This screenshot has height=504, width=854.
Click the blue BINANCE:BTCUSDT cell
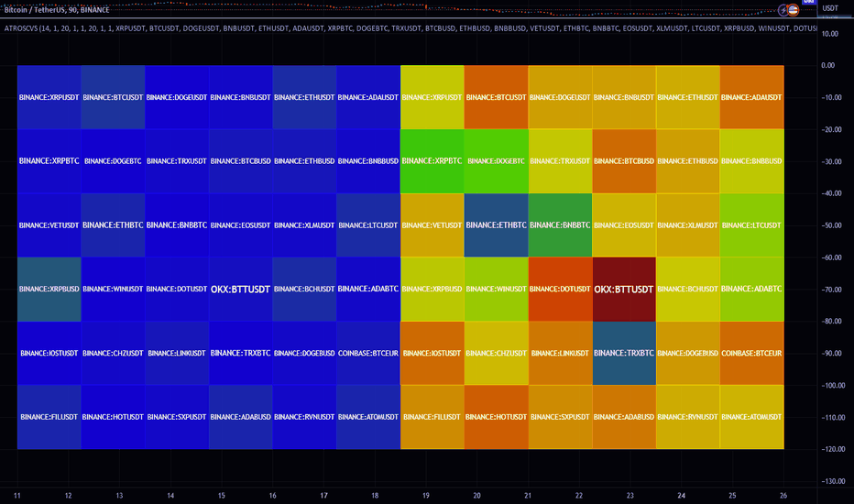[x=113, y=97]
